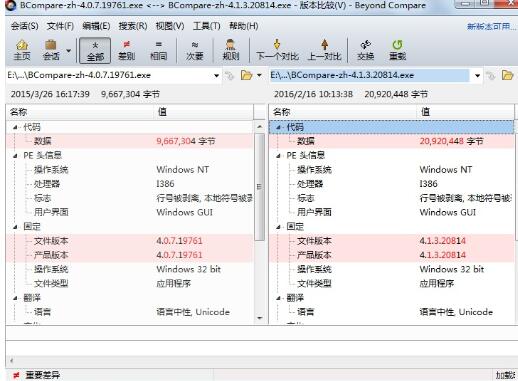The image size is (518, 381).
Task: Collapse the left pane 代码 node
Action: click(15, 127)
